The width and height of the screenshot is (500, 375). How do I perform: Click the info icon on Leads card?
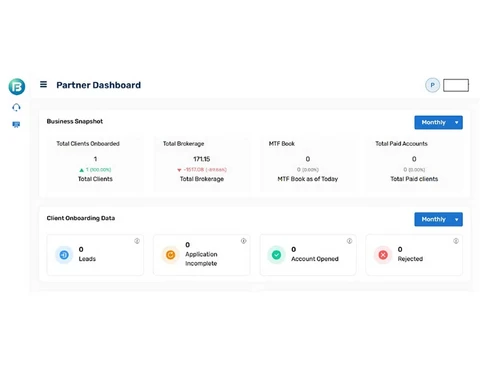(137, 241)
